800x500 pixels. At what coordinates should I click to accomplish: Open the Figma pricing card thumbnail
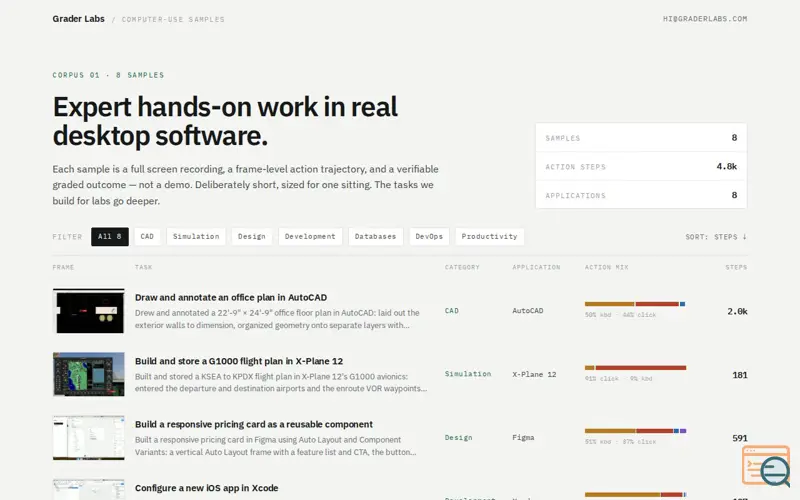[88, 438]
